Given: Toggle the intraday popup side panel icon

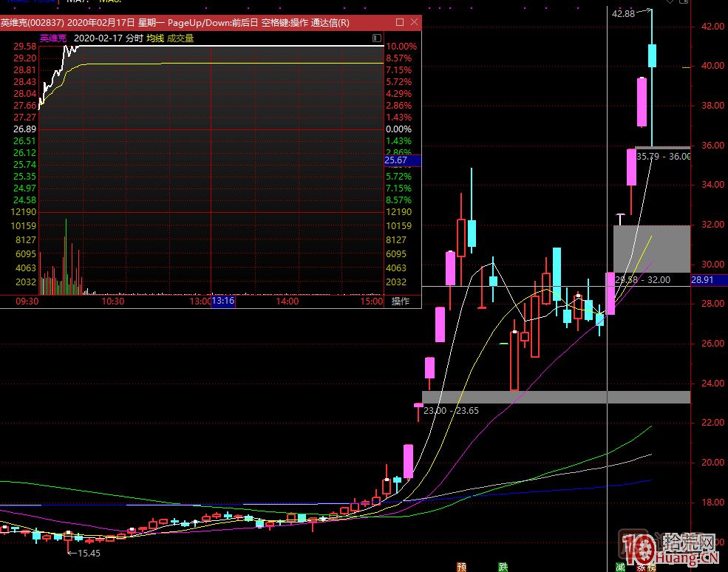Looking at the screenshot, I should (377, 38).
